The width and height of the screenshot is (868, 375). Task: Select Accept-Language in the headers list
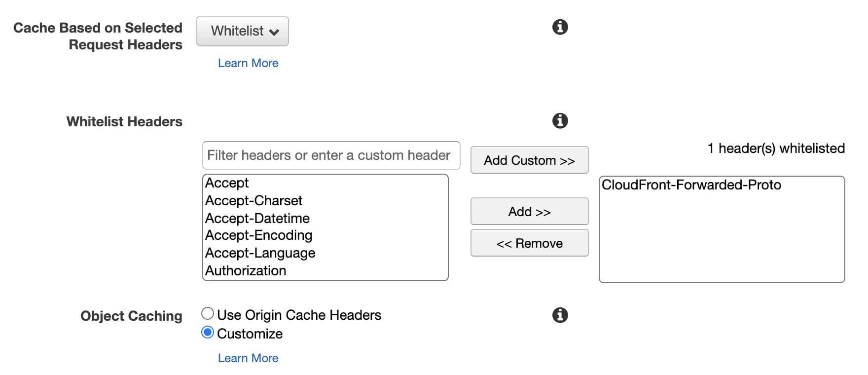(260, 253)
